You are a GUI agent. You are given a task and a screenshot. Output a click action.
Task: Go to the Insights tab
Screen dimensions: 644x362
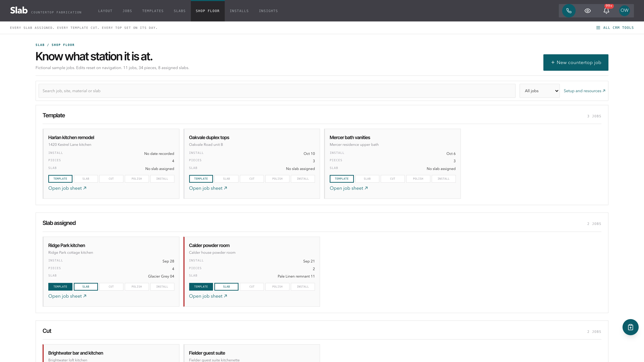(x=268, y=11)
